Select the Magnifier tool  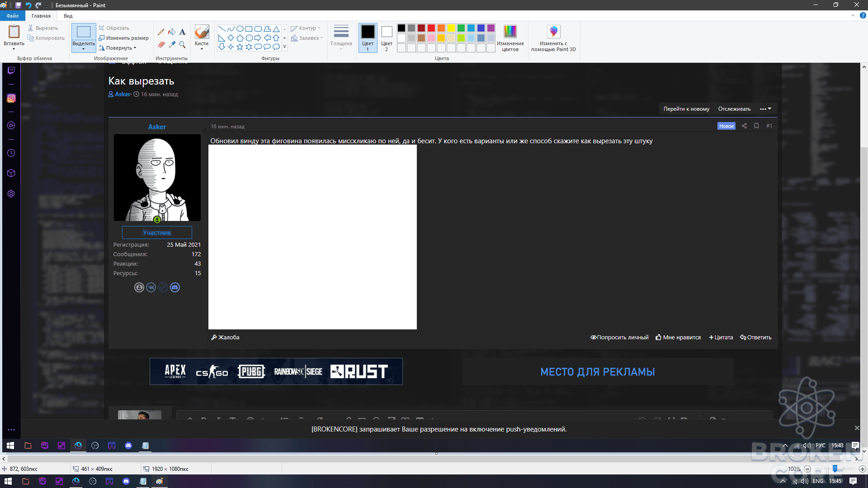click(182, 45)
